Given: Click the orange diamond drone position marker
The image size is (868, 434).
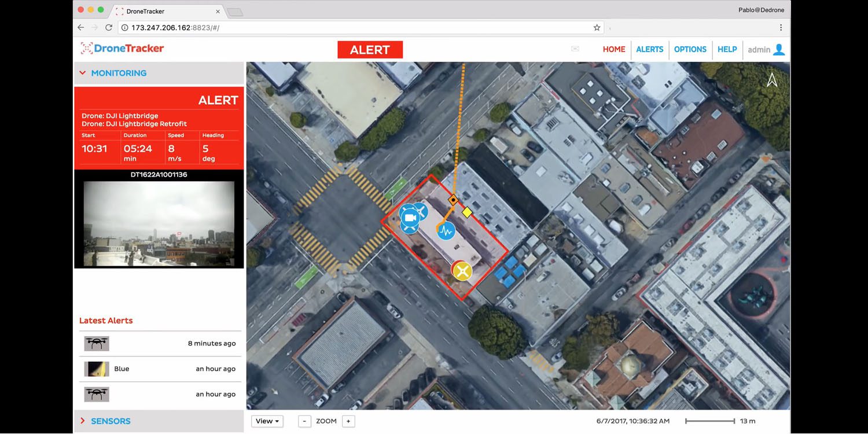Looking at the screenshot, I should point(454,200).
